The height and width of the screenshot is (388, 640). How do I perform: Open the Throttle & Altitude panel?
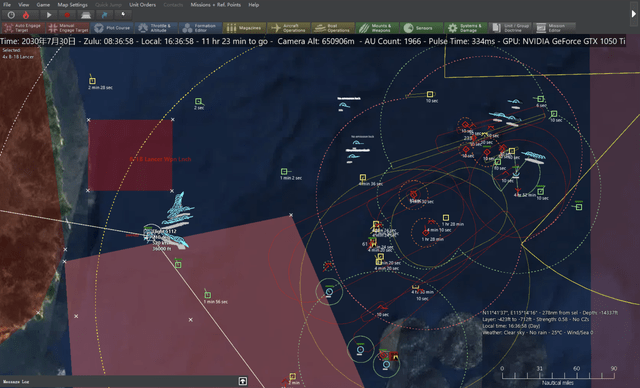pyautogui.click(x=156, y=28)
